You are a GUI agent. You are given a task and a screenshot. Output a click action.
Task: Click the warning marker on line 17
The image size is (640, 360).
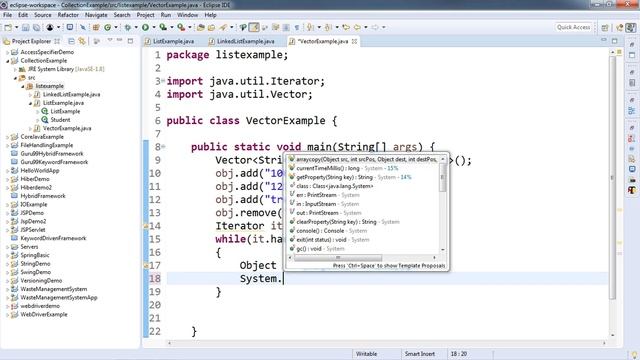pyautogui.click(x=146, y=265)
